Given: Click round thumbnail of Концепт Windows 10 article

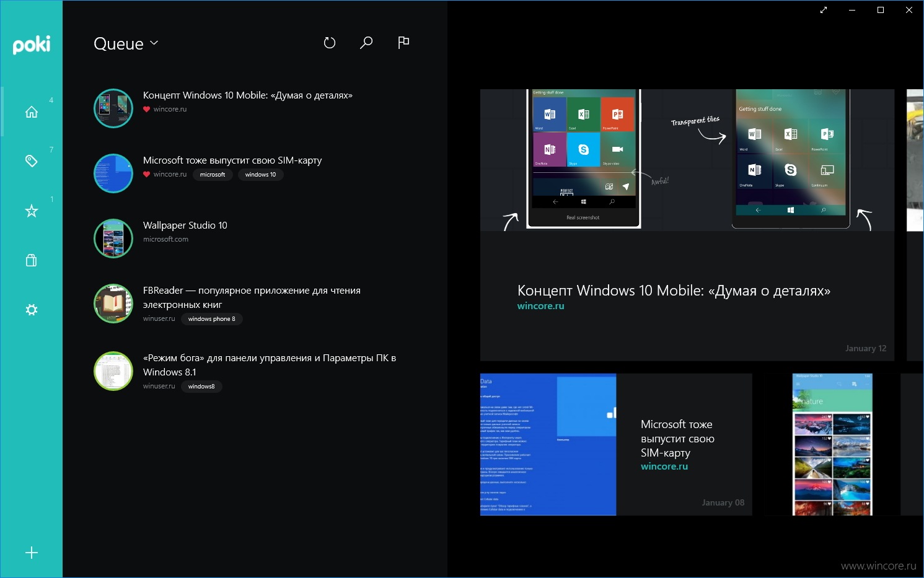Looking at the screenshot, I should point(113,108).
